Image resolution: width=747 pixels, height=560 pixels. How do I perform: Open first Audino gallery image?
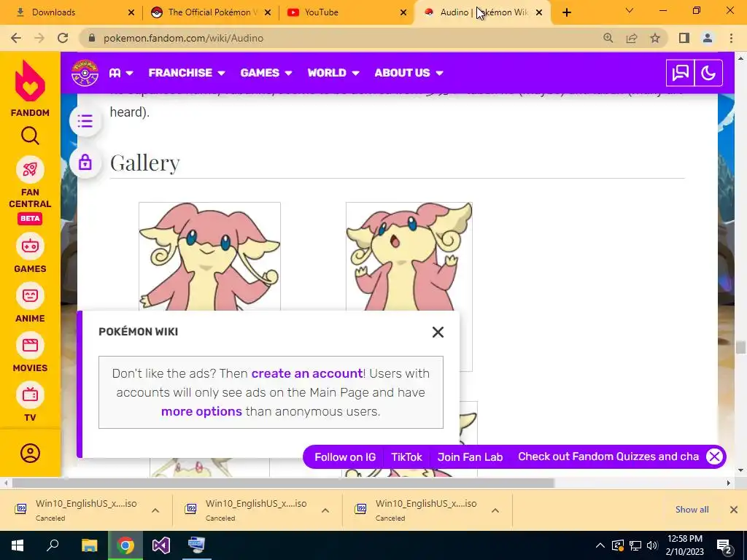coord(209,257)
